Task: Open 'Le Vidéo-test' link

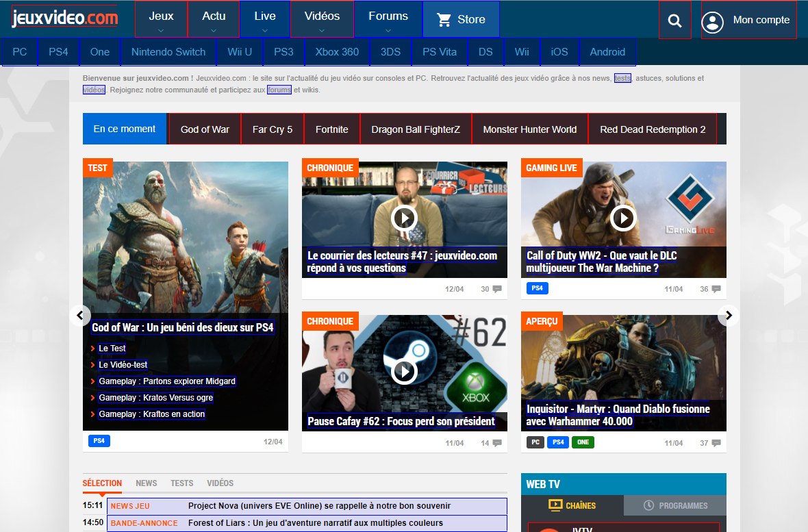Action: point(123,365)
